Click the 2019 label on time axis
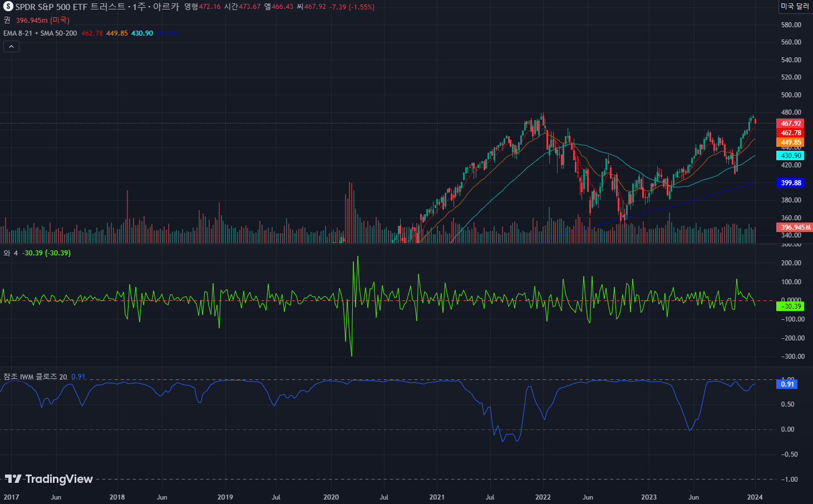 [x=225, y=497]
